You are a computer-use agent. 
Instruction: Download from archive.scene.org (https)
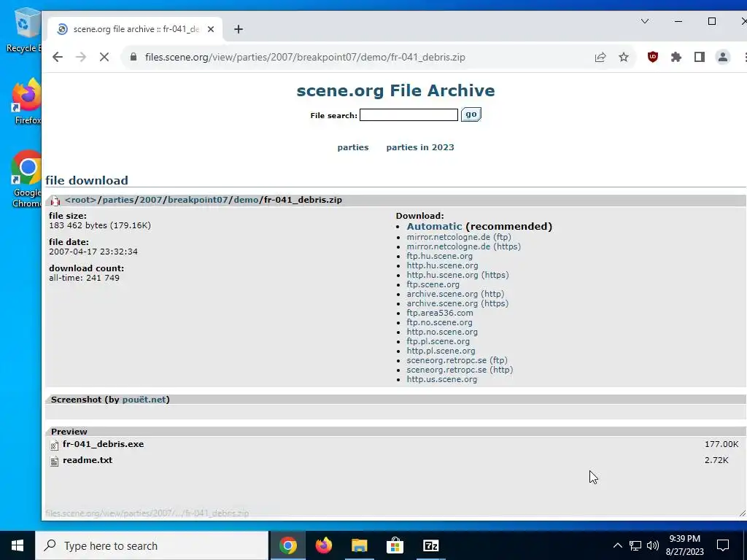point(457,303)
